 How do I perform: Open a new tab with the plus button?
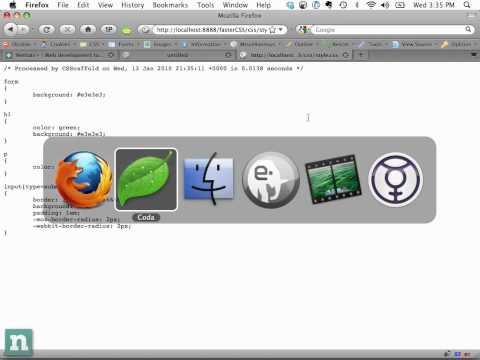pyautogui.click(x=361, y=55)
